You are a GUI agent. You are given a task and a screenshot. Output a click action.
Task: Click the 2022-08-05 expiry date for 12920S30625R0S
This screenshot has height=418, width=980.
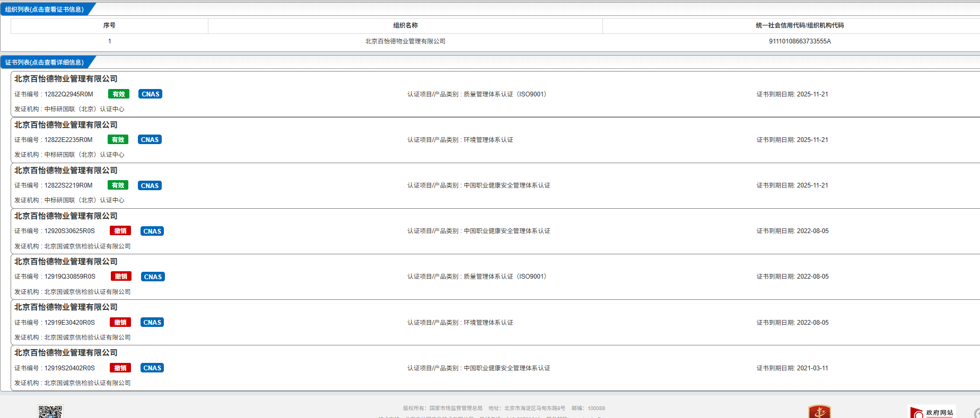coord(812,231)
